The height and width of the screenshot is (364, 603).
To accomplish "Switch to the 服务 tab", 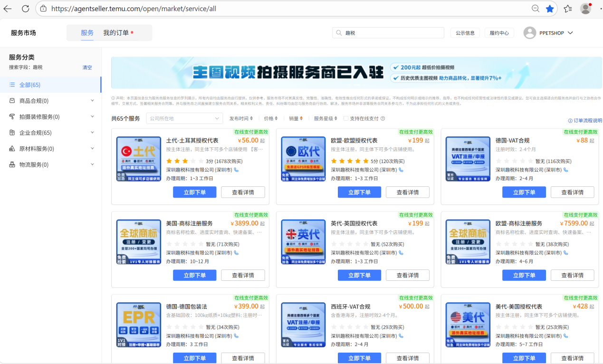I will click(87, 33).
